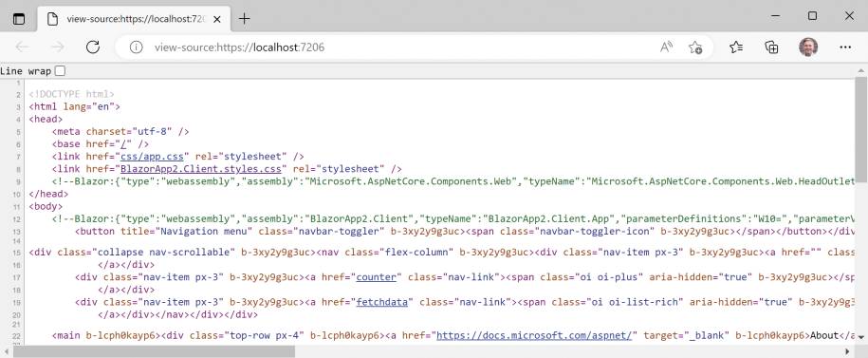Minimize the browser window
The image size is (868, 358).
775,16
